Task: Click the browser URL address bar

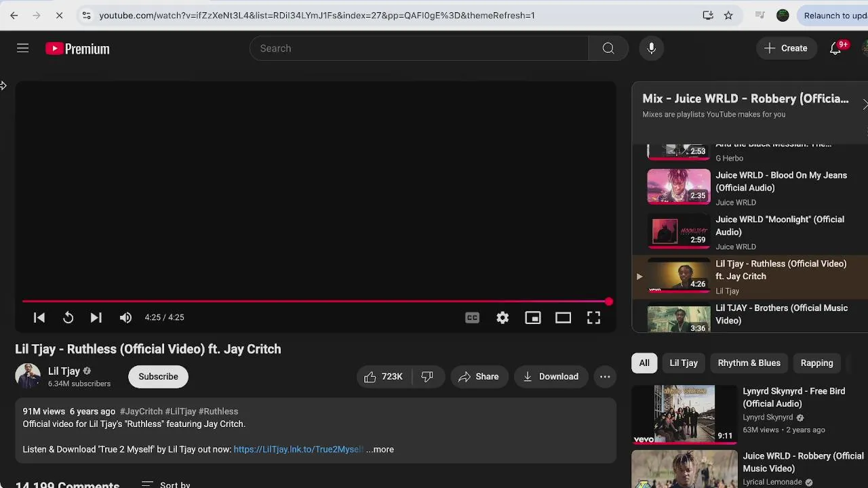Action: pyautogui.click(x=393, y=15)
